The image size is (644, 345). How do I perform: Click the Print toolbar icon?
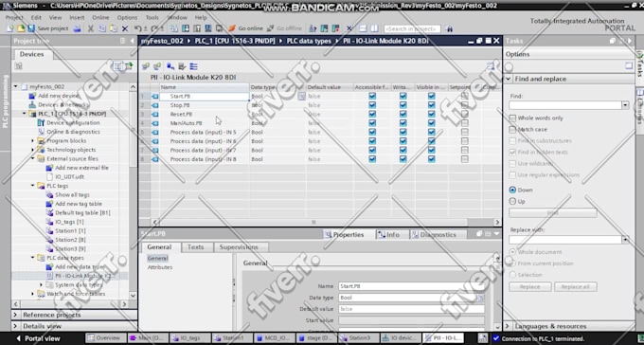[x=77, y=28]
